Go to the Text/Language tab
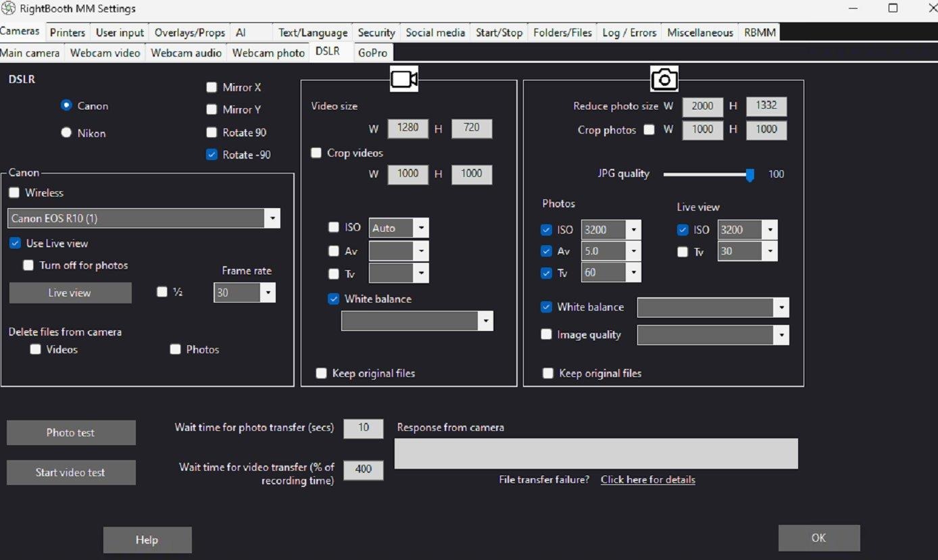Image resolution: width=938 pixels, height=560 pixels. coord(313,32)
